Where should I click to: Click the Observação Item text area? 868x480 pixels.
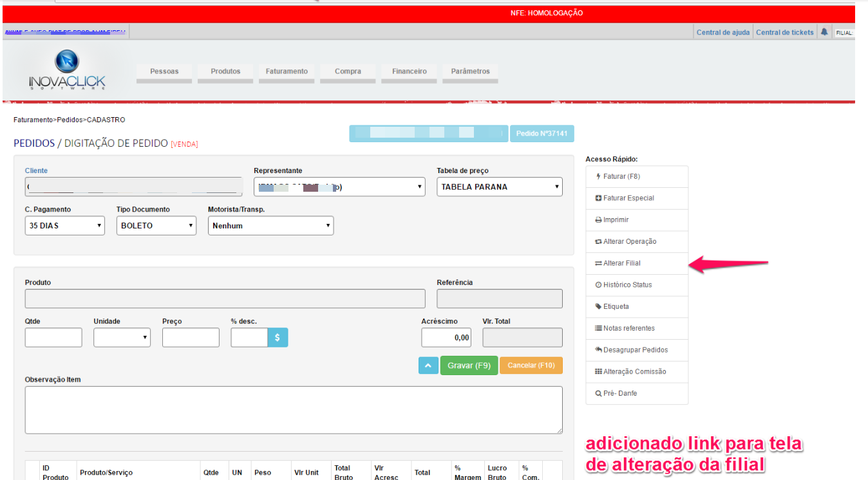click(293, 410)
